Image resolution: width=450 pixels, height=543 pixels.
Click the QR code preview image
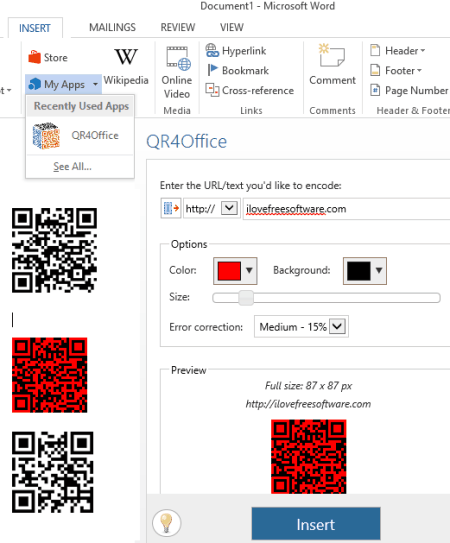pos(308,456)
